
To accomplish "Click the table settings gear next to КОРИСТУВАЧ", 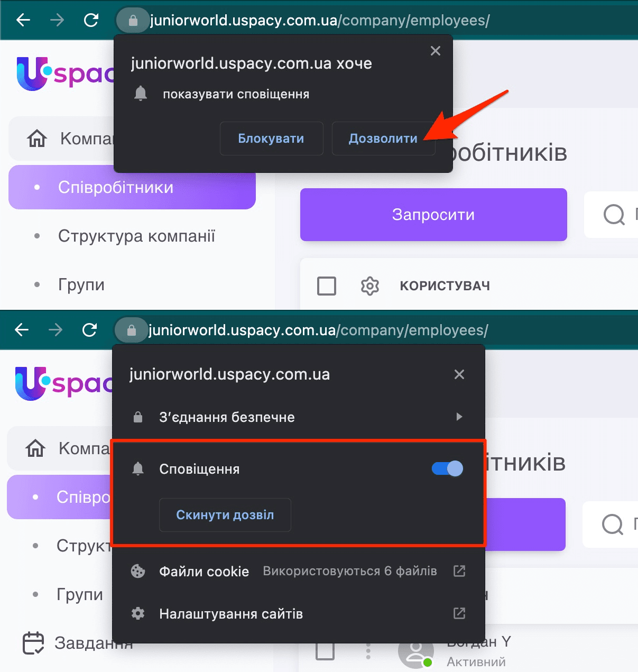I will pos(370,286).
